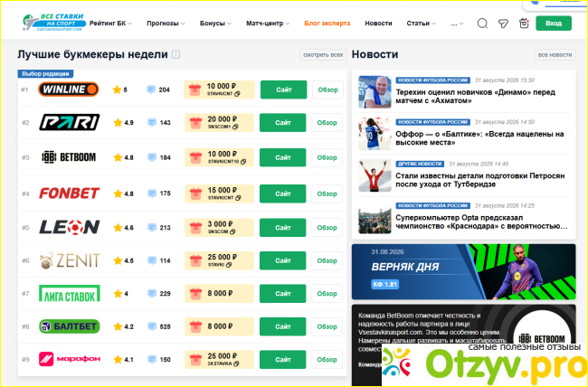Click Winline 10 000 ₽ STAVKICNT bonus box
Viewport: 588px width, 387px height.
click(220, 90)
